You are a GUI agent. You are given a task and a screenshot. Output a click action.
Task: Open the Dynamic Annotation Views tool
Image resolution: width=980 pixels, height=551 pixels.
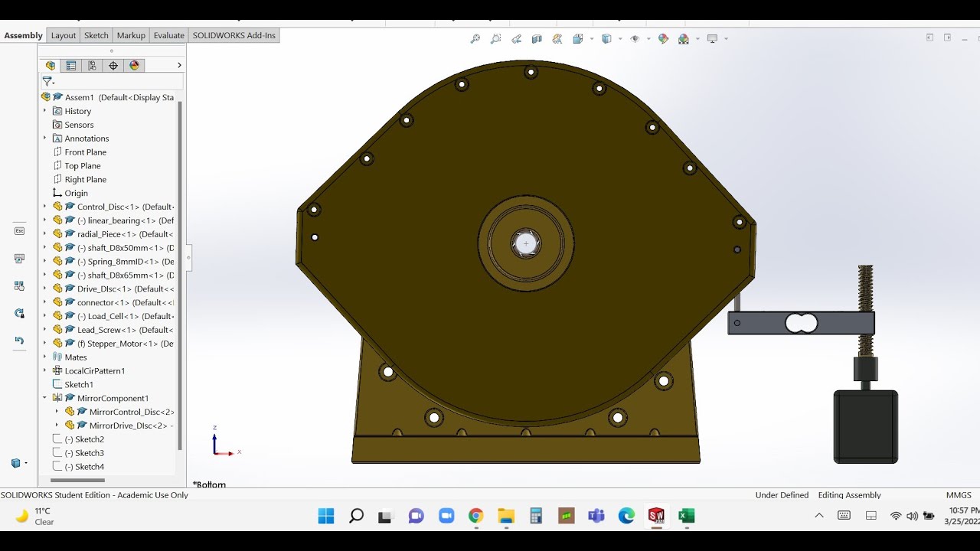(557, 38)
